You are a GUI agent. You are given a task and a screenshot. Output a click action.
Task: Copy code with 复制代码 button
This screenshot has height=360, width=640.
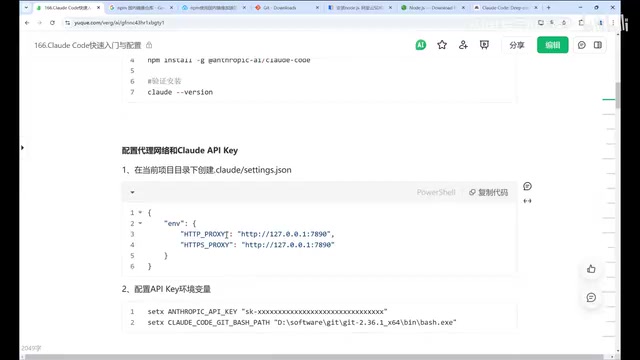[488, 192]
